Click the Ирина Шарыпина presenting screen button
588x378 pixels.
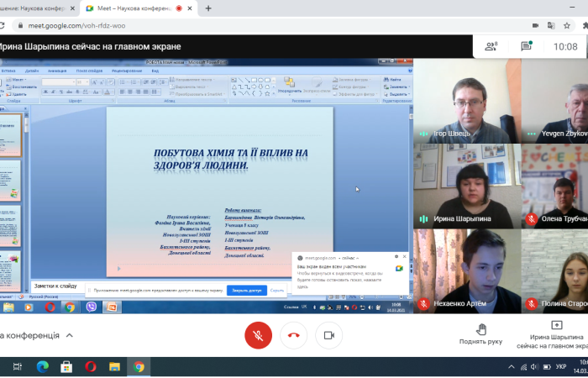(x=554, y=333)
